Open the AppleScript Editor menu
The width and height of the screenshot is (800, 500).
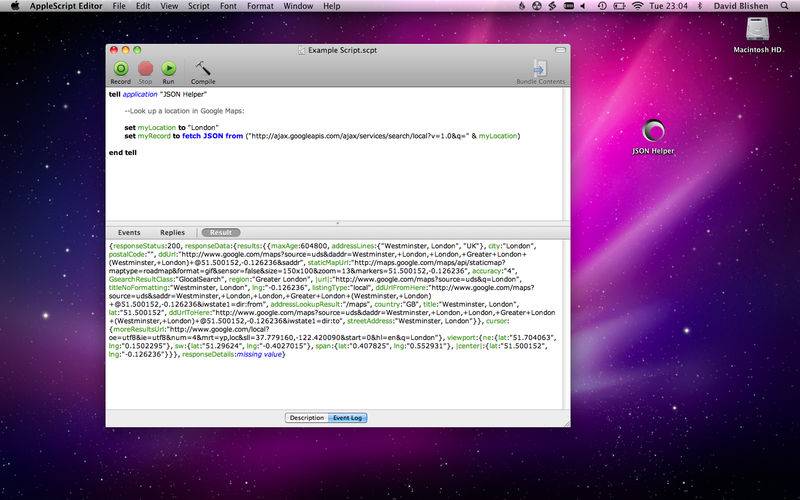(66, 6)
